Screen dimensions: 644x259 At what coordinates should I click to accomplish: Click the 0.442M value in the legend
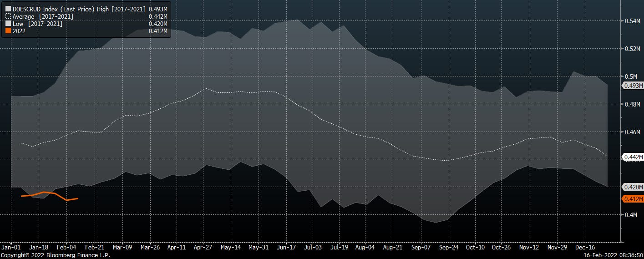point(158,16)
